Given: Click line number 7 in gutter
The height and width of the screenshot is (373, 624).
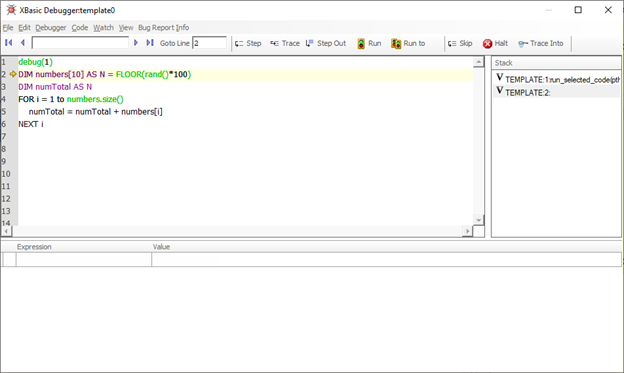Looking at the screenshot, I should 4,137.
